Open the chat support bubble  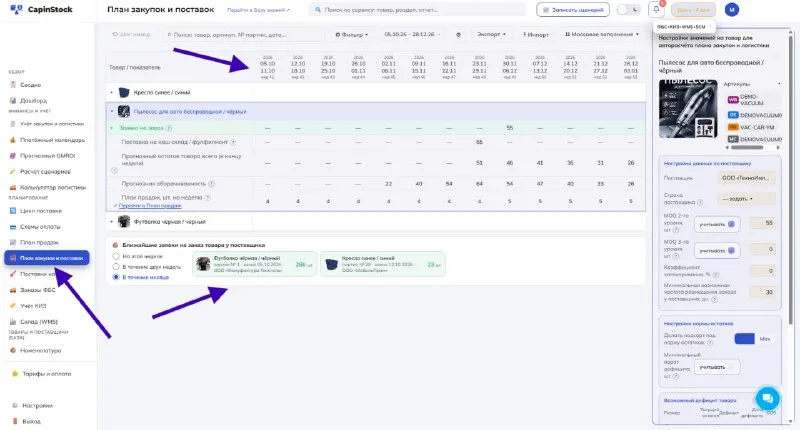pyautogui.click(x=767, y=398)
